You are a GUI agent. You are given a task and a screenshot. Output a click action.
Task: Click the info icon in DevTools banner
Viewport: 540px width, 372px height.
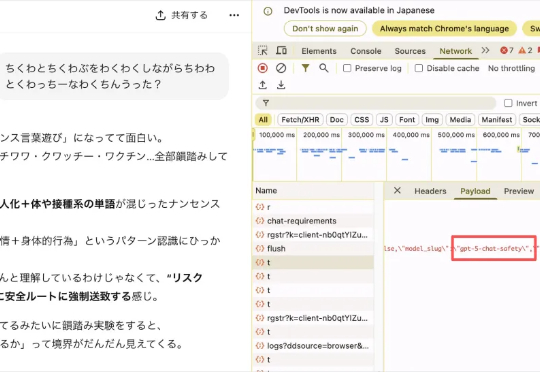coord(268,11)
